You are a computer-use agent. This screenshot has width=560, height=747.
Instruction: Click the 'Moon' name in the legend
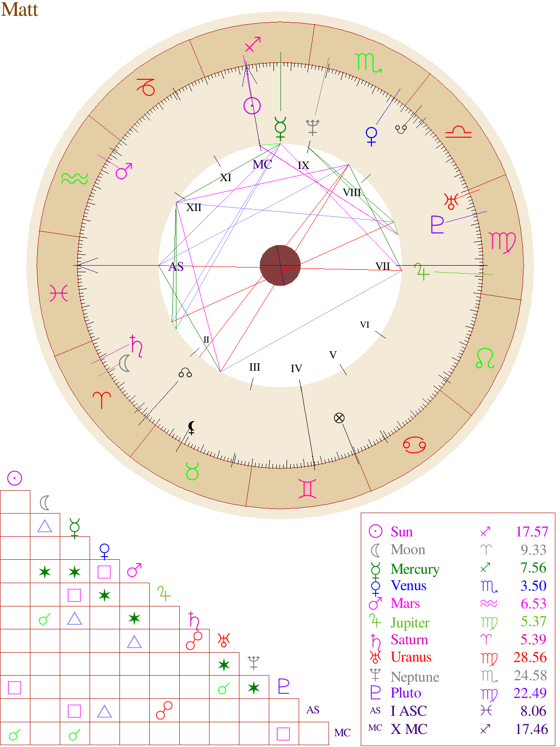408,550
